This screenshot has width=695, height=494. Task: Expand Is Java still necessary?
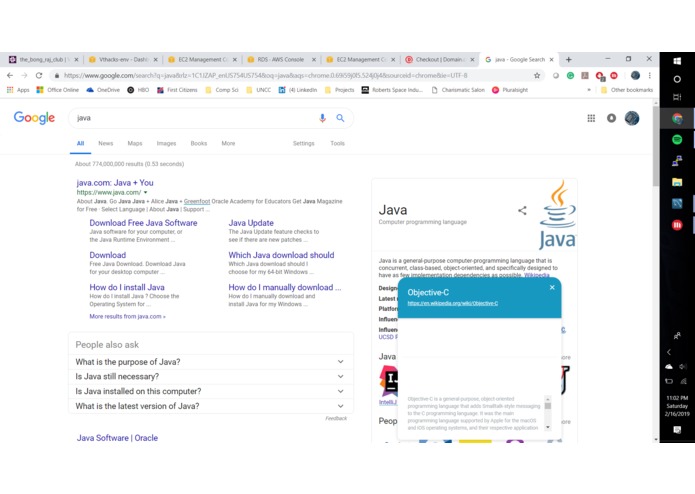(211, 377)
